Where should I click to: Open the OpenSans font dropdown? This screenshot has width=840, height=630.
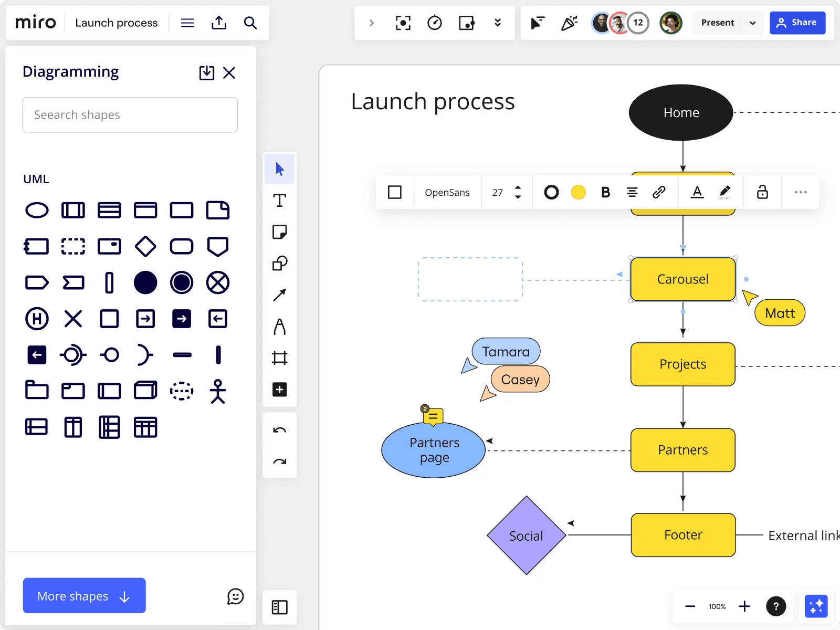tap(447, 193)
